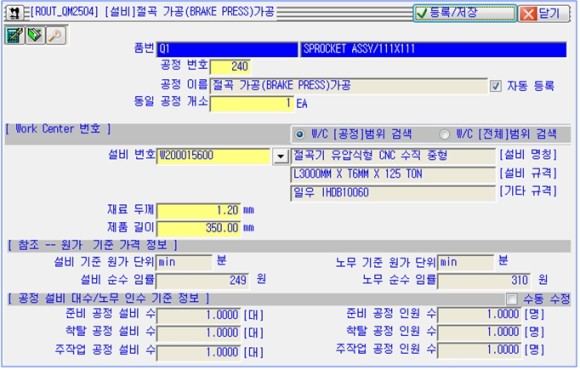Click the 준비 공정 인원 수 field
Screen dimensions: 580x370
click(x=480, y=315)
